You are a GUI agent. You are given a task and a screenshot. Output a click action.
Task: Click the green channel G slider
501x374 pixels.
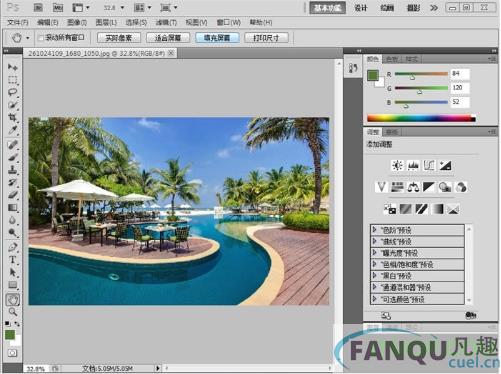point(421,88)
